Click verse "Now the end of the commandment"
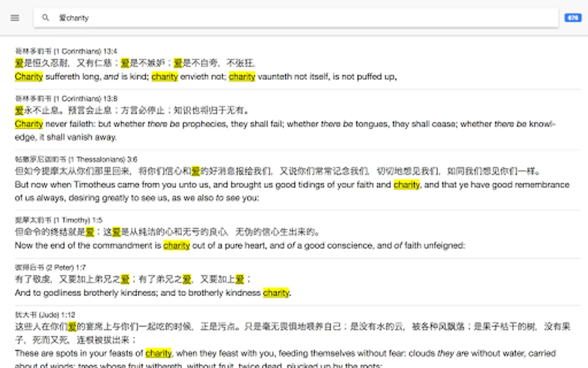 tap(240, 245)
